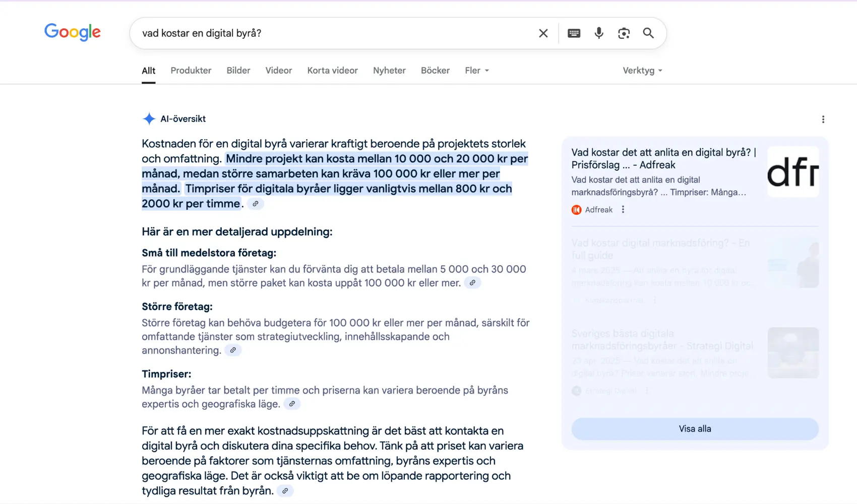Click the AI-översikt sparkle icon
Image resolution: width=857 pixels, height=504 pixels.
pyautogui.click(x=149, y=119)
